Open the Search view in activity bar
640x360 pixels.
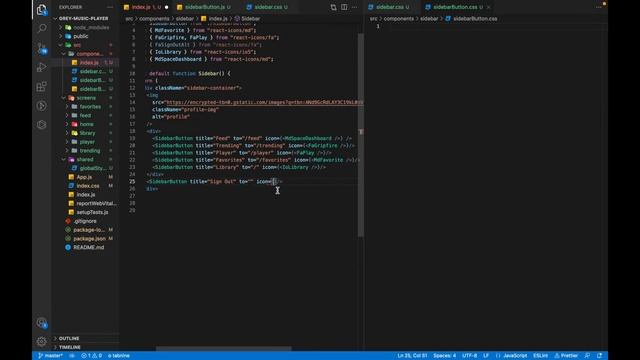(x=42, y=28)
